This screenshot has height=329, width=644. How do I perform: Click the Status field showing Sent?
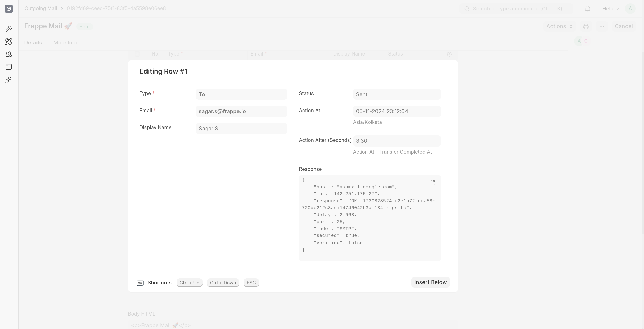(x=397, y=94)
